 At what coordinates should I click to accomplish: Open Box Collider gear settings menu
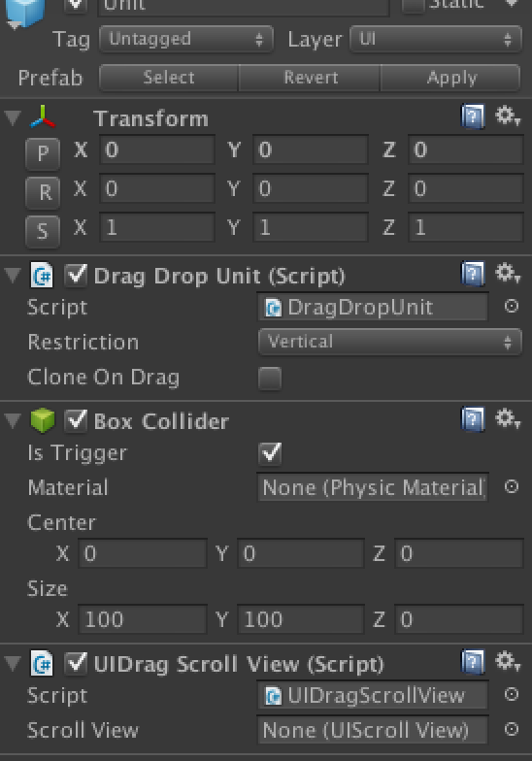coord(507,418)
